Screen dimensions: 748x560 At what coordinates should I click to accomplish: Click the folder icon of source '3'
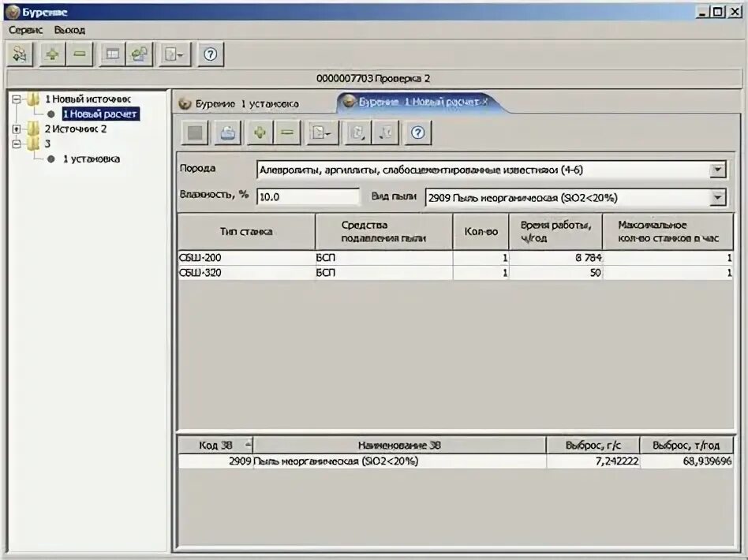click(x=33, y=143)
